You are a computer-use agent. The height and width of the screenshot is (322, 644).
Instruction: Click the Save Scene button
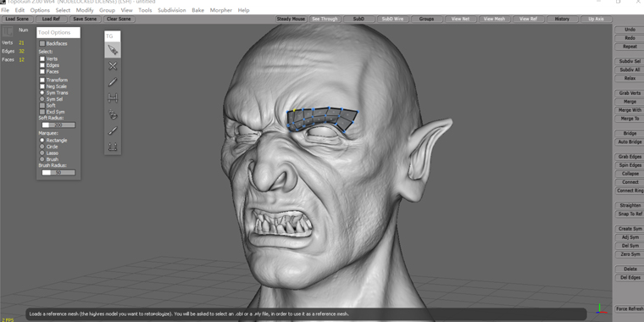pos(85,19)
